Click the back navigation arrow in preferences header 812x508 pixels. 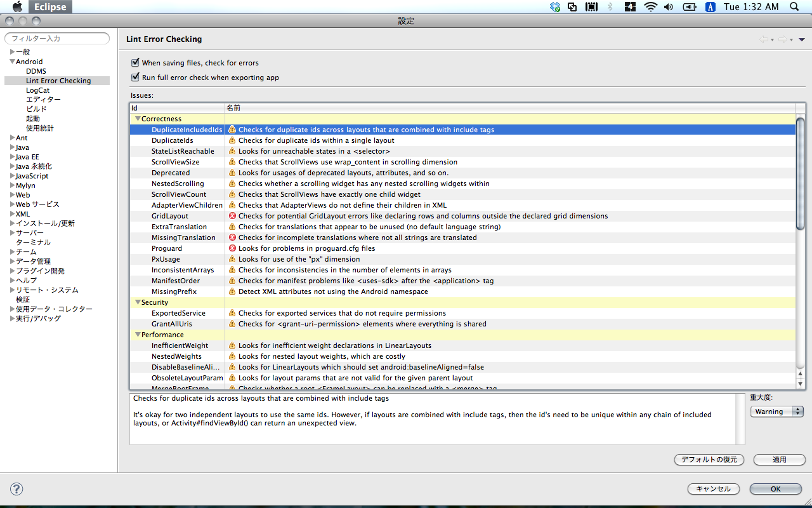[764, 39]
